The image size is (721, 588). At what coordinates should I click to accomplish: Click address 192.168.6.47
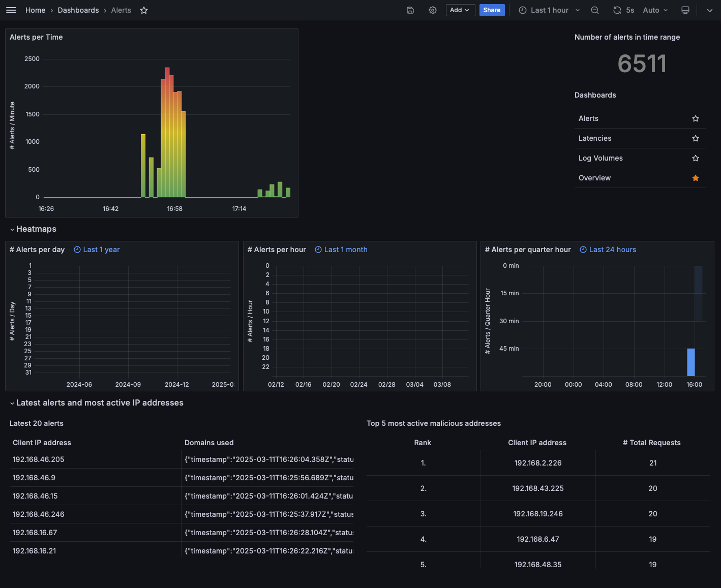click(x=538, y=539)
